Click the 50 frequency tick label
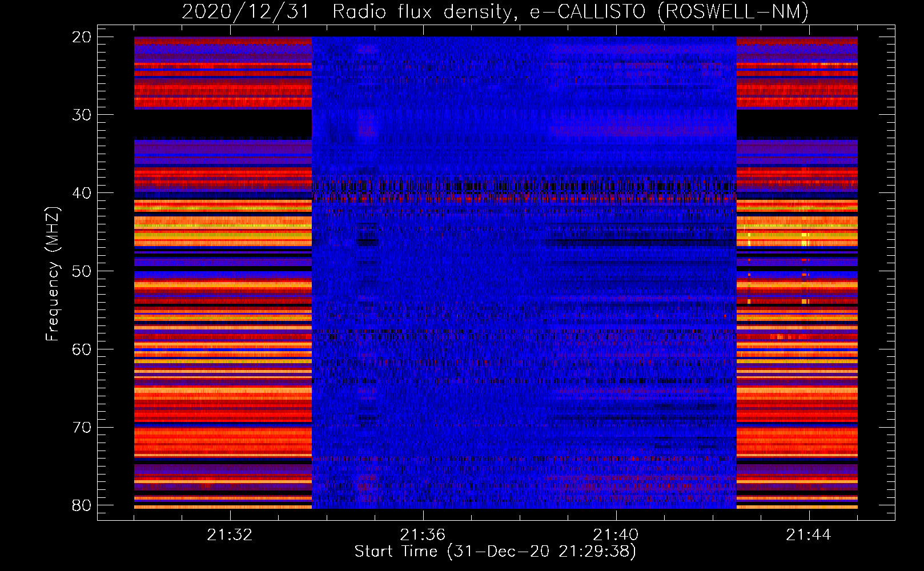 82,271
